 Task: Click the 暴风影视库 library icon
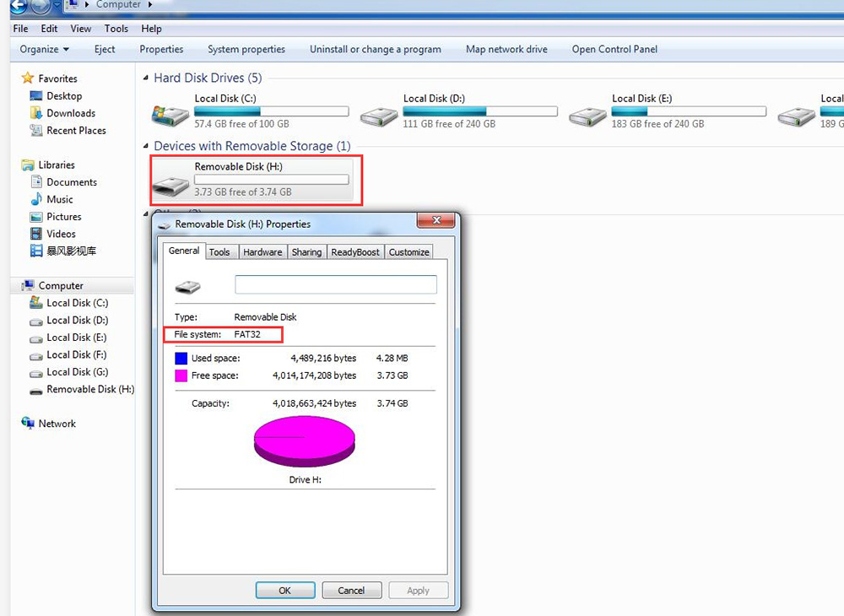(36, 251)
